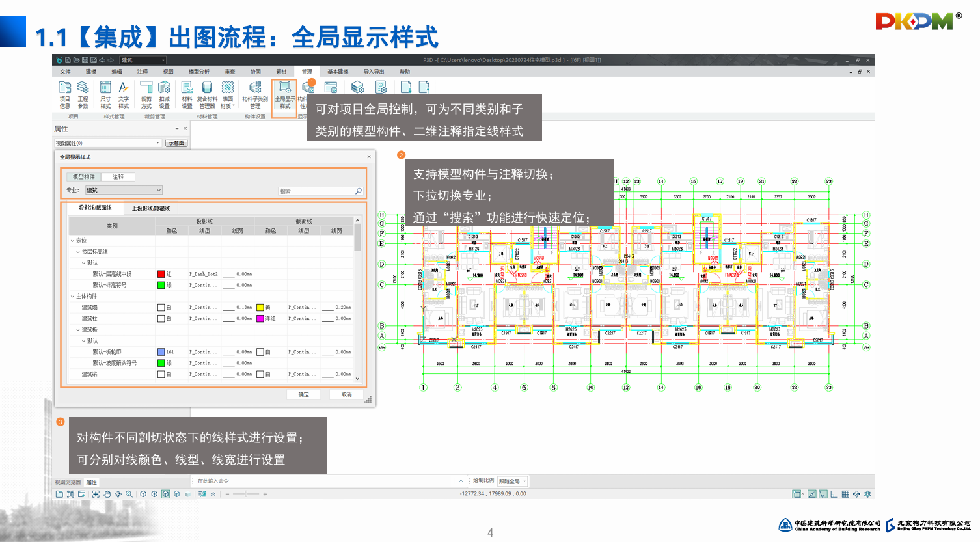Click the zoom magnifier icon in bottom toolbar
This screenshot has width=980, height=542.
129,494
